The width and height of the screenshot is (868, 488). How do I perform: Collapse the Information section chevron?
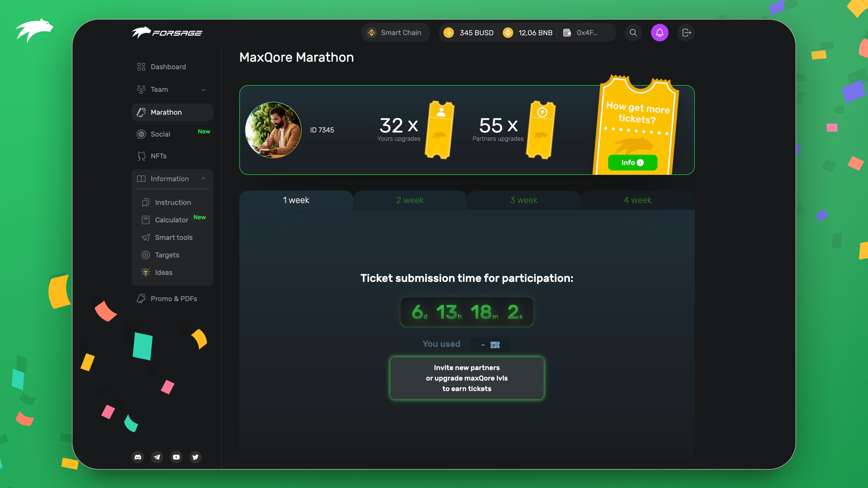pos(203,179)
